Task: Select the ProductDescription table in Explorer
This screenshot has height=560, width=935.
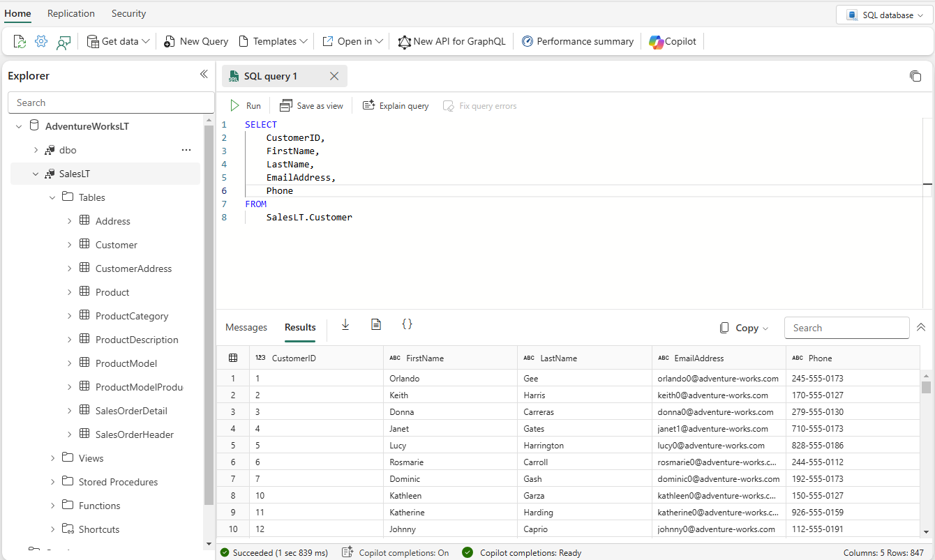Action: pos(137,340)
